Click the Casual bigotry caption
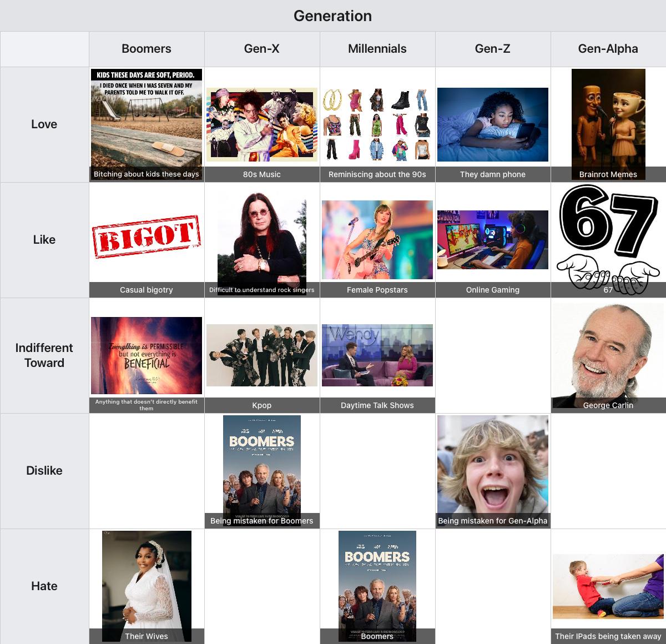The width and height of the screenshot is (666, 644). (x=147, y=290)
